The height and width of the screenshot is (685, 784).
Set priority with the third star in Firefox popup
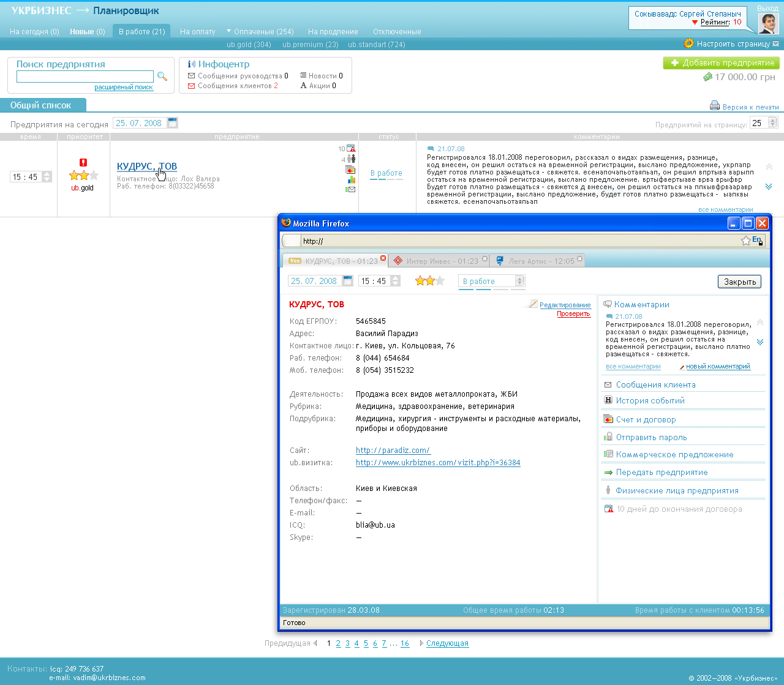pos(440,281)
